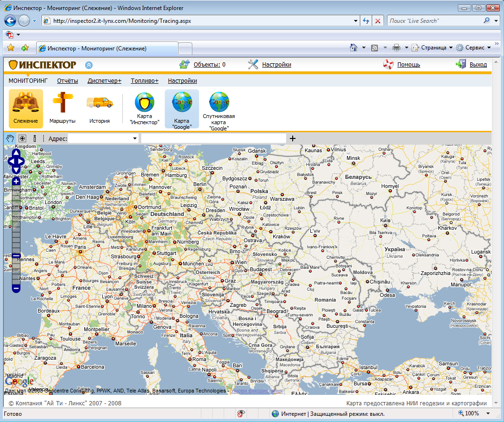This screenshot has width=504, height=422.
Task: Open the Настройки menu item
Action: pos(182,81)
